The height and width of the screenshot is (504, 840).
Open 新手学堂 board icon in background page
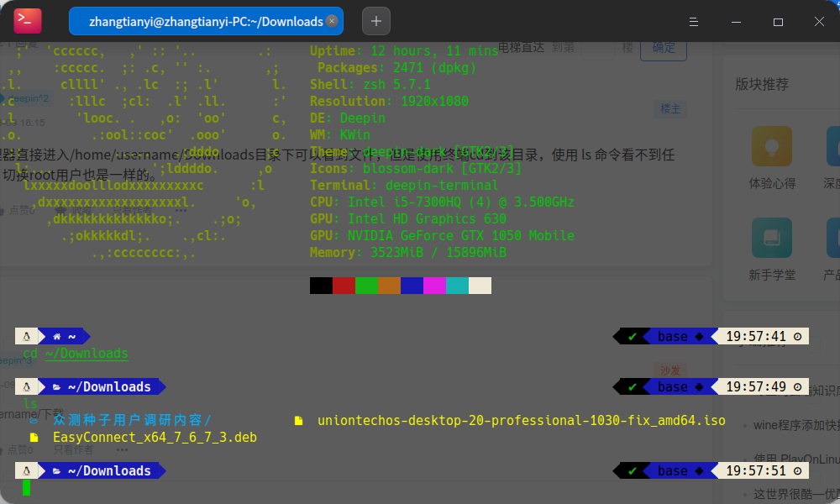[771, 238]
